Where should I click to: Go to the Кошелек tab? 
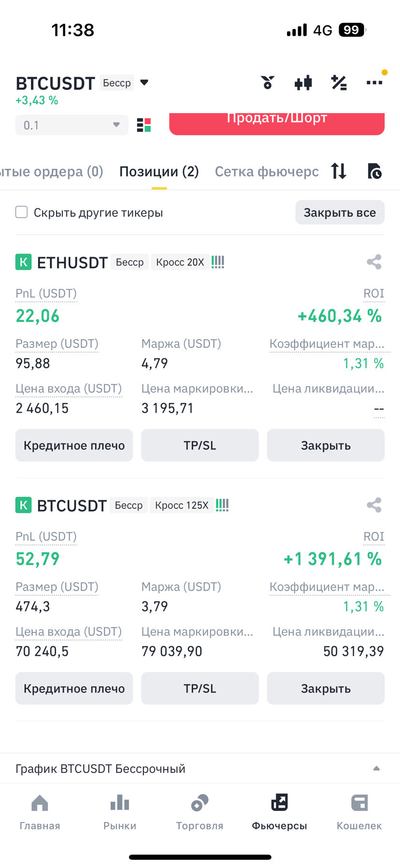click(359, 811)
